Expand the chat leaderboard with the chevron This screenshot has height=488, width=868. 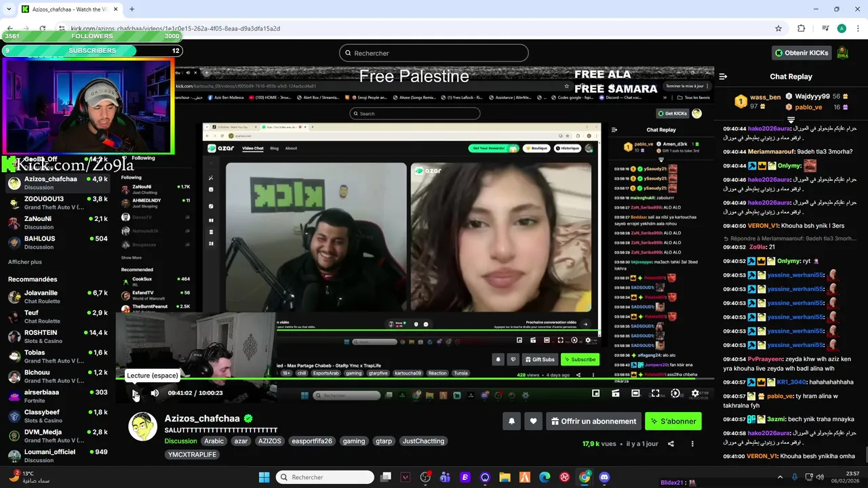coord(791,120)
